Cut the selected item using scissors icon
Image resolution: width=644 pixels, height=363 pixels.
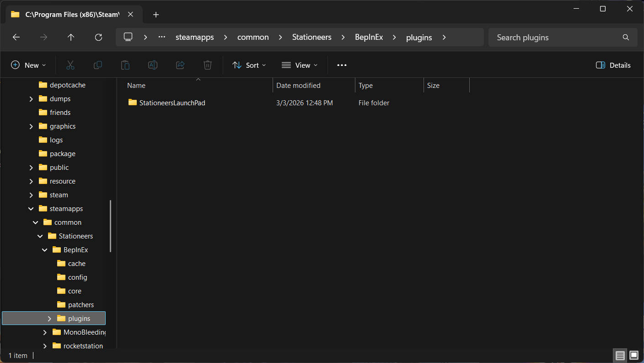[70, 65]
